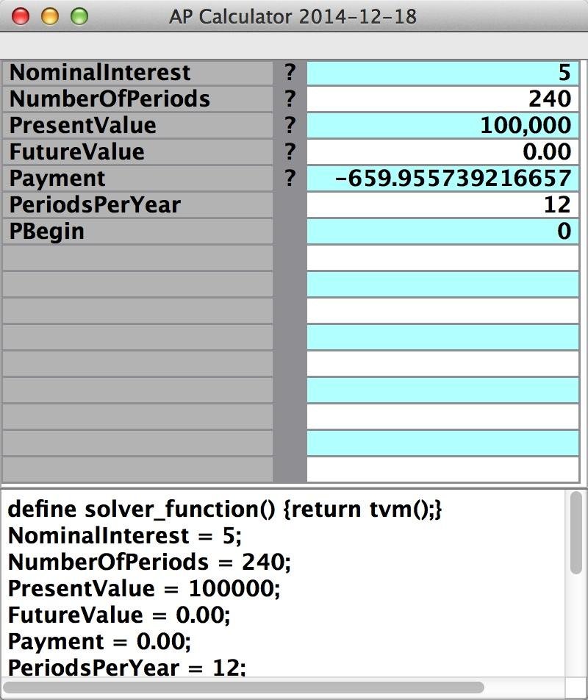Select the FutureValue field showing 0.00
Image resolution: width=588 pixels, height=700 pixels.
[x=442, y=151]
